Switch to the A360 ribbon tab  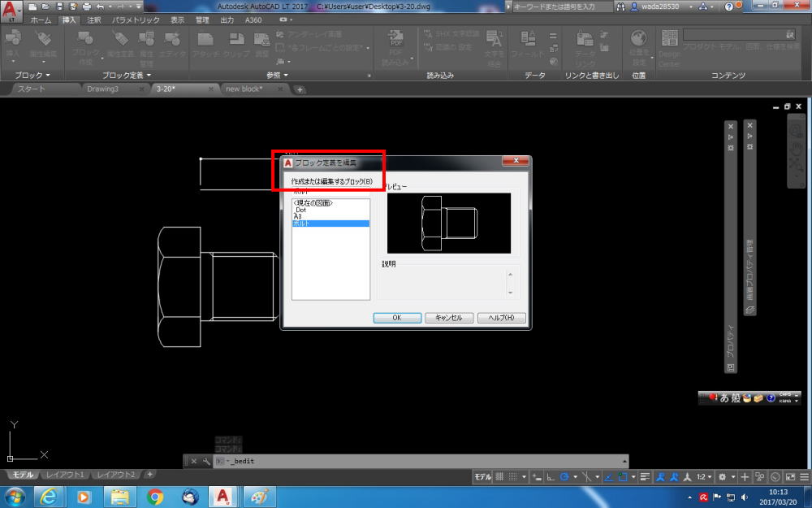coord(253,20)
